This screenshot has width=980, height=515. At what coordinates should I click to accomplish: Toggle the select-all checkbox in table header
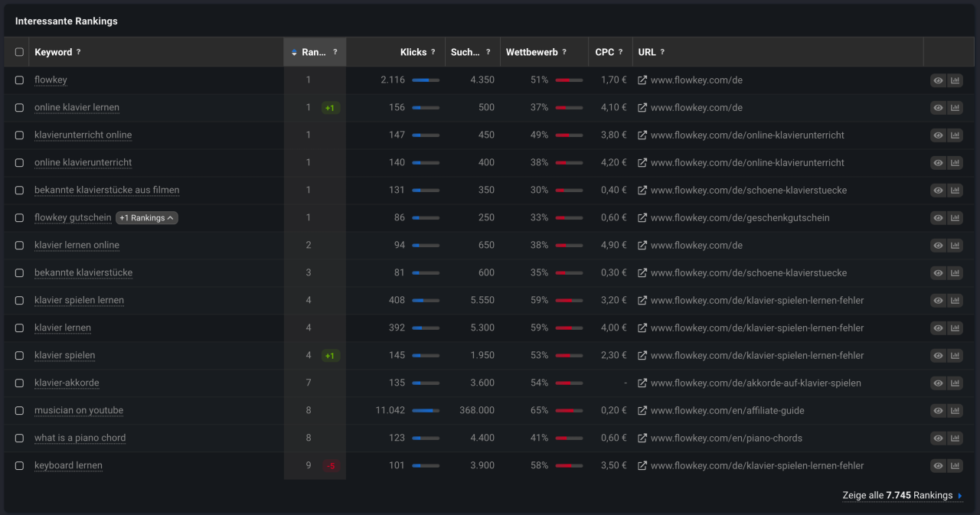(19, 53)
